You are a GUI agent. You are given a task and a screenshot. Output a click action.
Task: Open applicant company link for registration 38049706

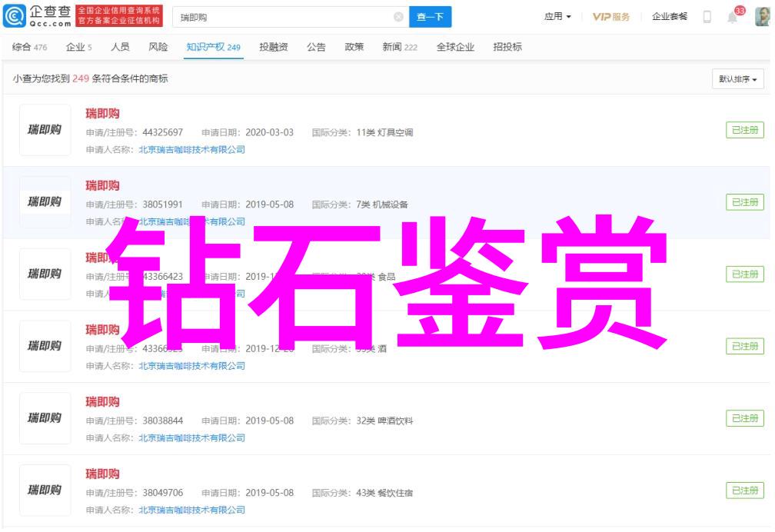pyautogui.click(x=191, y=510)
